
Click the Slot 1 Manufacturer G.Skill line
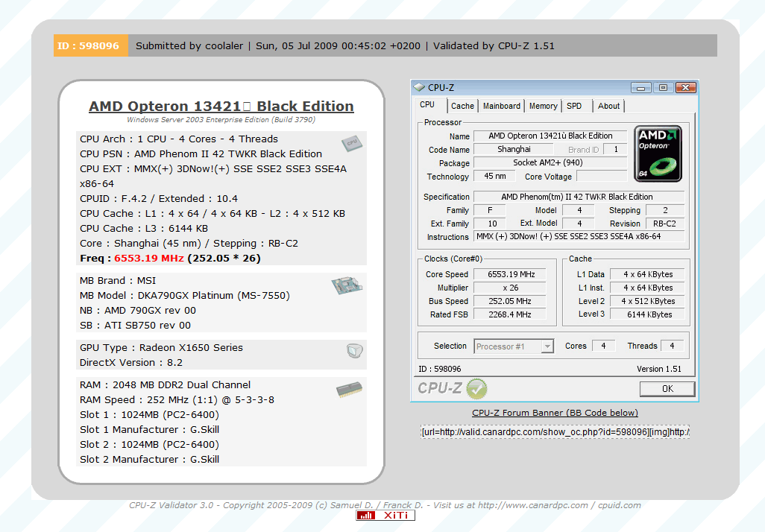149,430
